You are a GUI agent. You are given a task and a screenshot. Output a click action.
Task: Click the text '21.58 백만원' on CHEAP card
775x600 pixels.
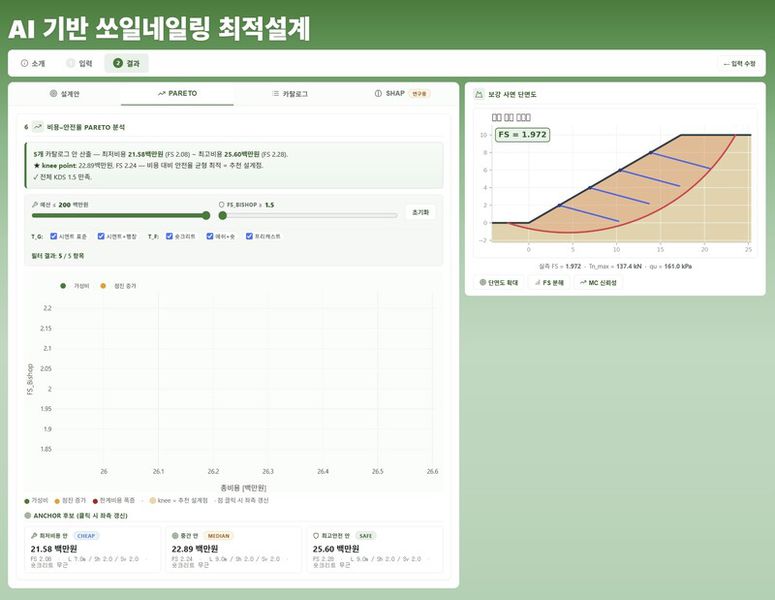coord(54,549)
